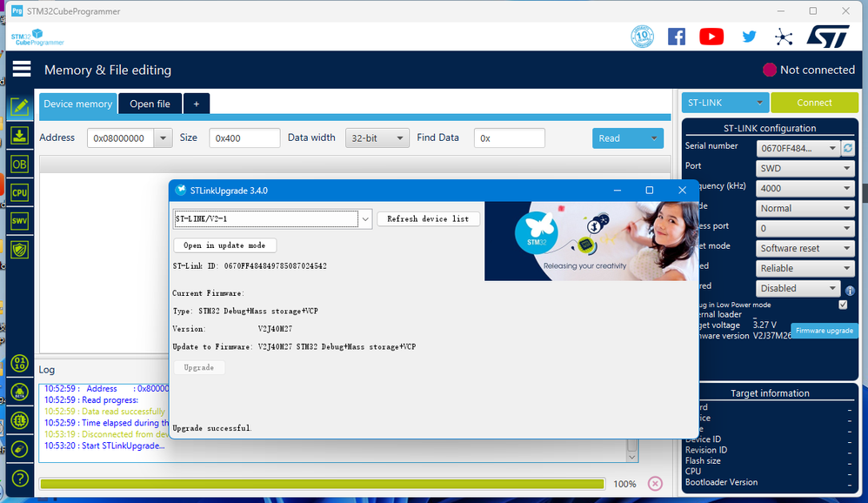Switch to the Open file tab
The height and width of the screenshot is (503, 868).
(150, 104)
